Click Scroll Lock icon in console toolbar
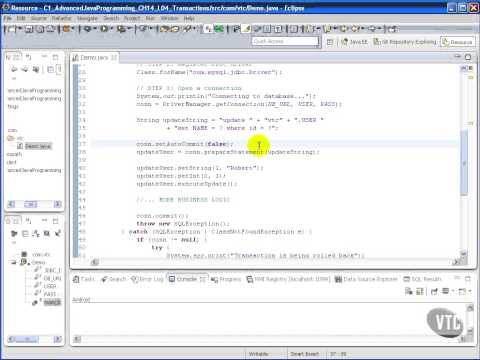The width and height of the screenshot is (480, 360). click(x=420, y=292)
